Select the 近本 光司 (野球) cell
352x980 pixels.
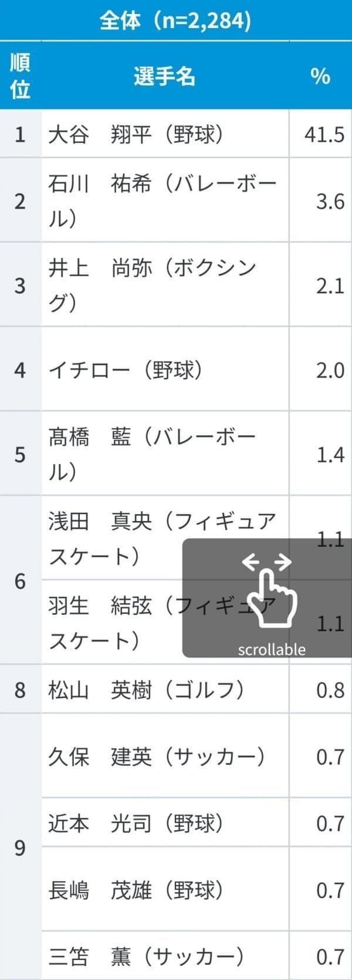(x=136, y=824)
